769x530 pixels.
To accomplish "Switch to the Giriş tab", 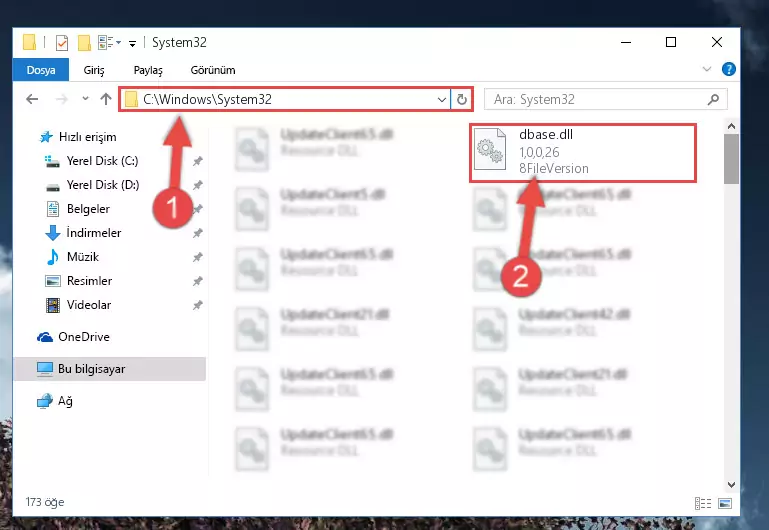I will (94, 70).
